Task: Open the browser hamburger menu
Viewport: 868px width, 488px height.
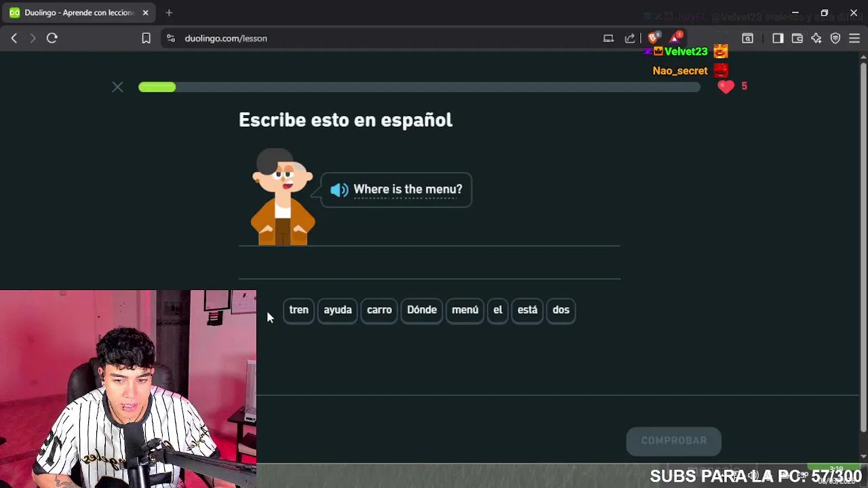Action: tap(854, 39)
